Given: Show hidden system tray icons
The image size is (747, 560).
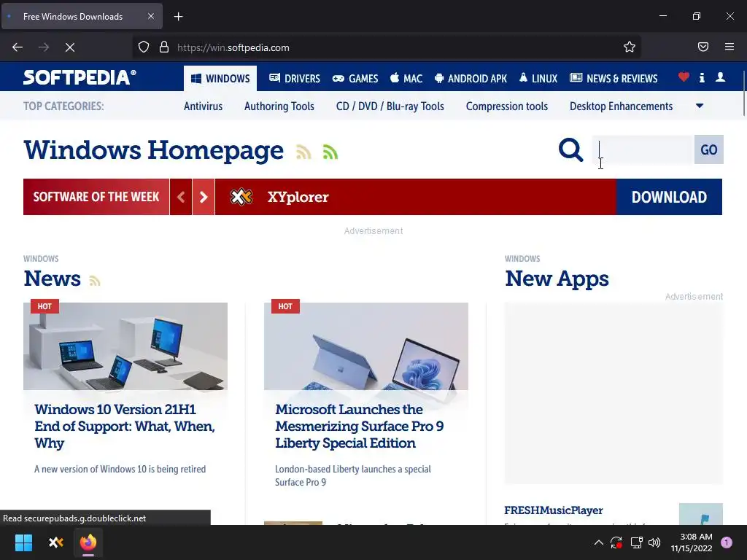Looking at the screenshot, I should pyautogui.click(x=599, y=542).
